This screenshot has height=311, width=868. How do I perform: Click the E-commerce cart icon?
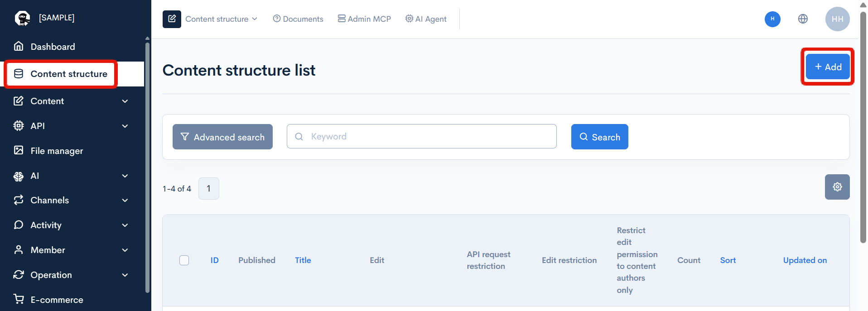(x=19, y=299)
